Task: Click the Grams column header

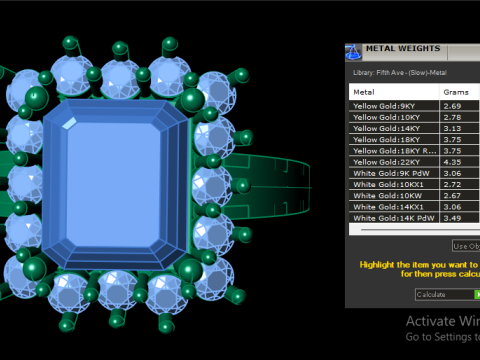Action: [x=460, y=92]
